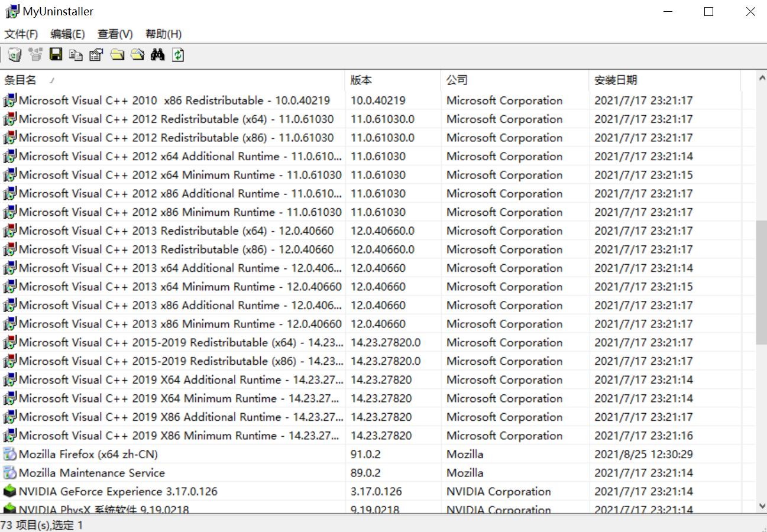The image size is (767, 532).
Task: Click icon of Visual C++ 2012 x64 Additional Runtime
Action: tap(10, 156)
